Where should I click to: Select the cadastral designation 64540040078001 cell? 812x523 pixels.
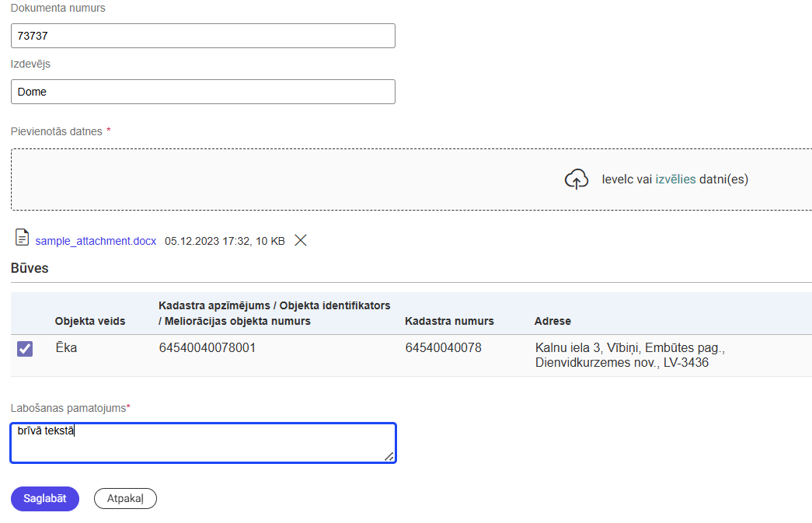pos(207,348)
